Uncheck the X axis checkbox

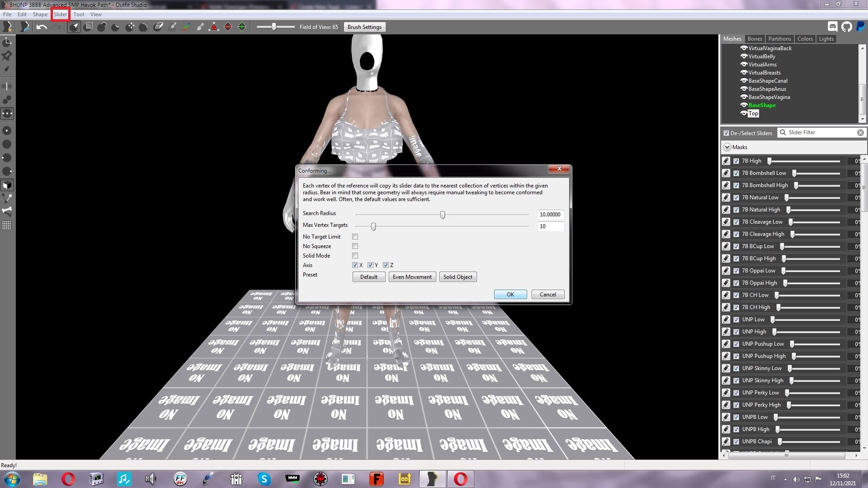[x=355, y=265]
